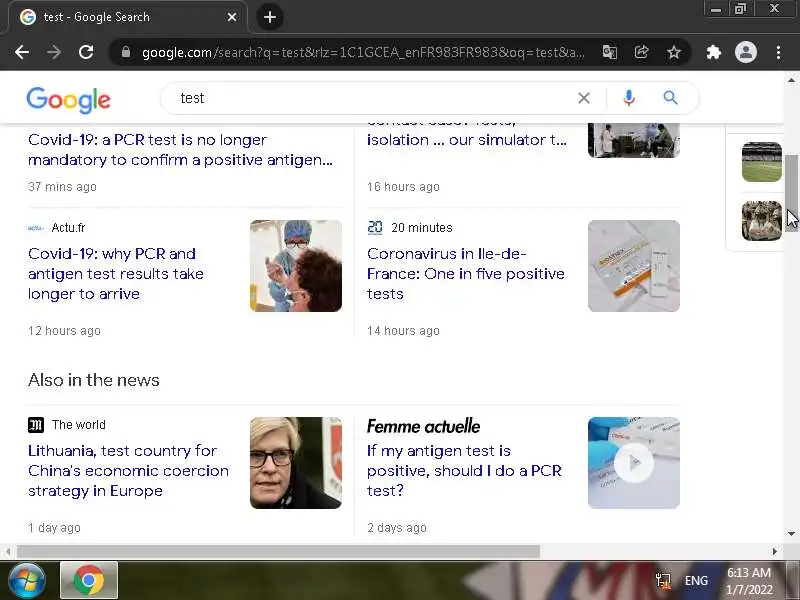Image resolution: width=800 pixels, height=600 pixels.
Task: Open the Windows Start menu
Action: [26, 580]
